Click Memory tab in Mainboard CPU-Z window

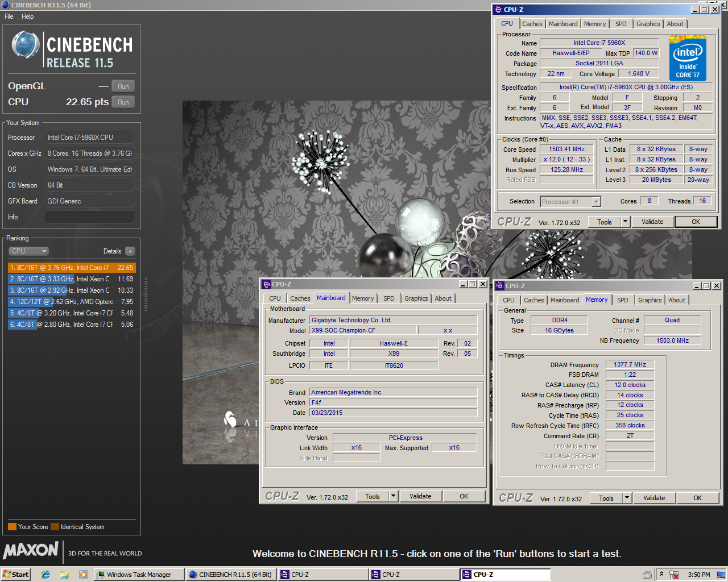363,298
